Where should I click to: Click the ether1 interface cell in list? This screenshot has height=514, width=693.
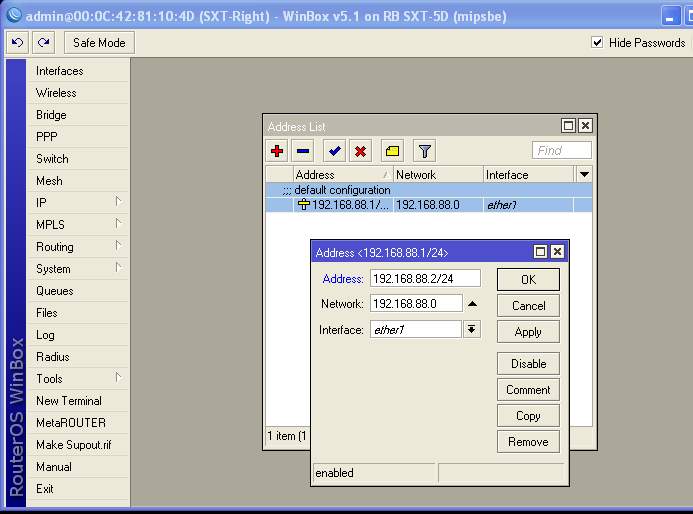click(529, 205)
